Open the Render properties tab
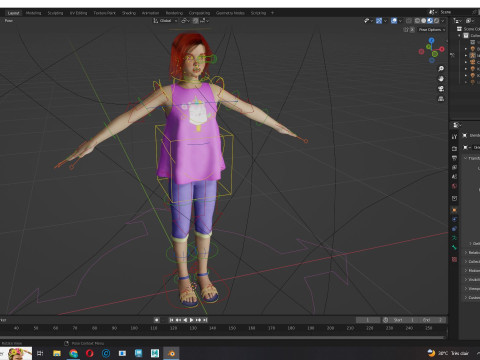The width and height of the screenshot is (480, 360). (454, 148)
